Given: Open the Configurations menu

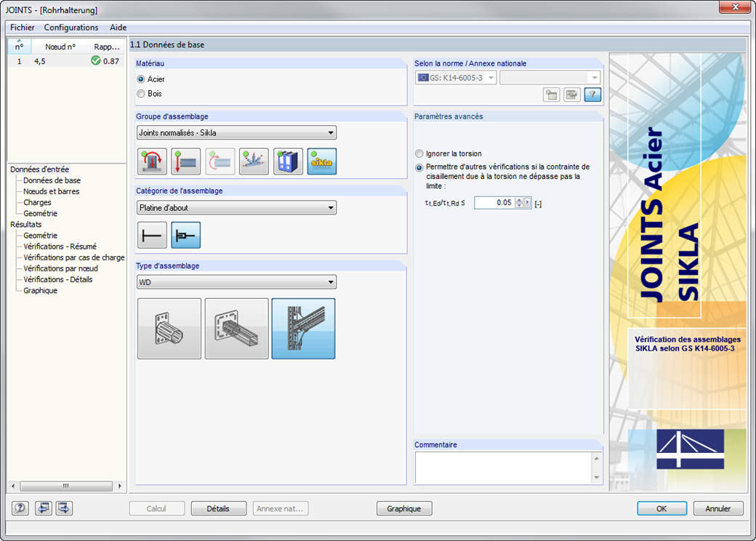Looking at the screenshot, I should click(x=71, y=28).
